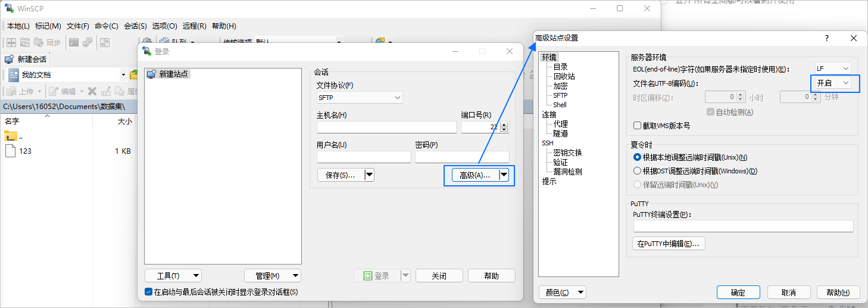Open the 颜色(C) color dropdown button
Image resolution: width=868 pixels, height=308 pixels.
point(563,293)
